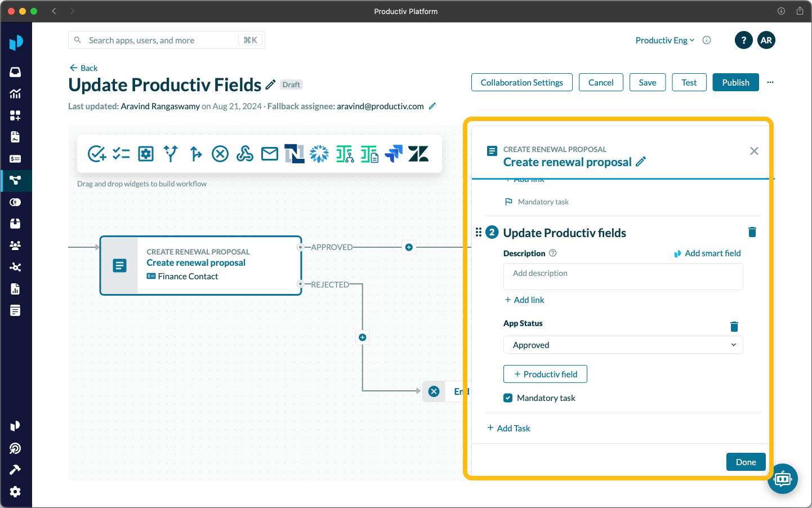This screenshot has height=508, width=812.
Task: Select the branch split widget icon
Action: click(171, 153)
